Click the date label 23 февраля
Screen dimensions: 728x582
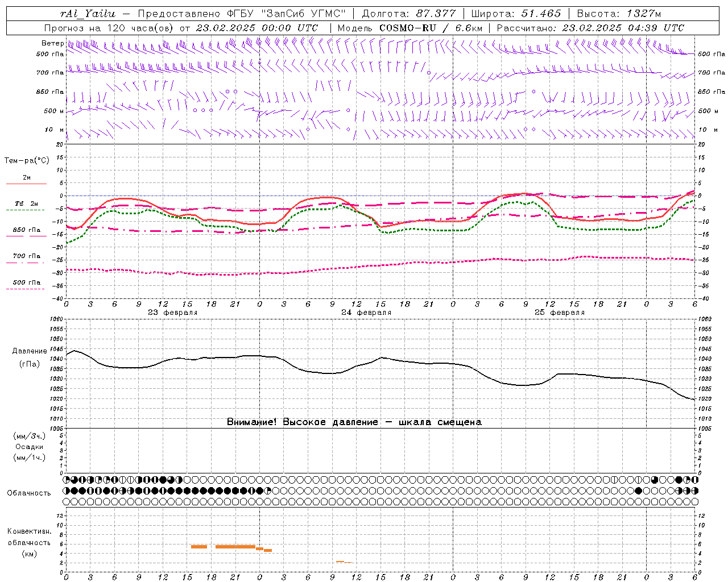coord(173,313)
